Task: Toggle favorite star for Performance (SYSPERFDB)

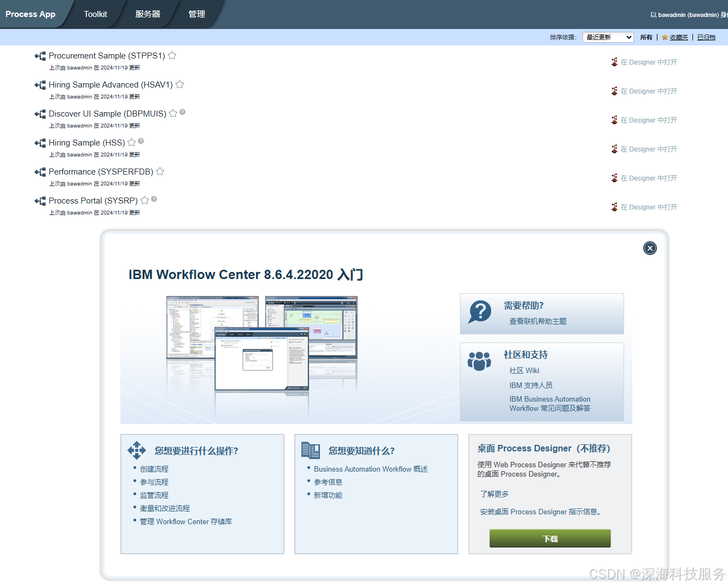Action: coord(160,171)
